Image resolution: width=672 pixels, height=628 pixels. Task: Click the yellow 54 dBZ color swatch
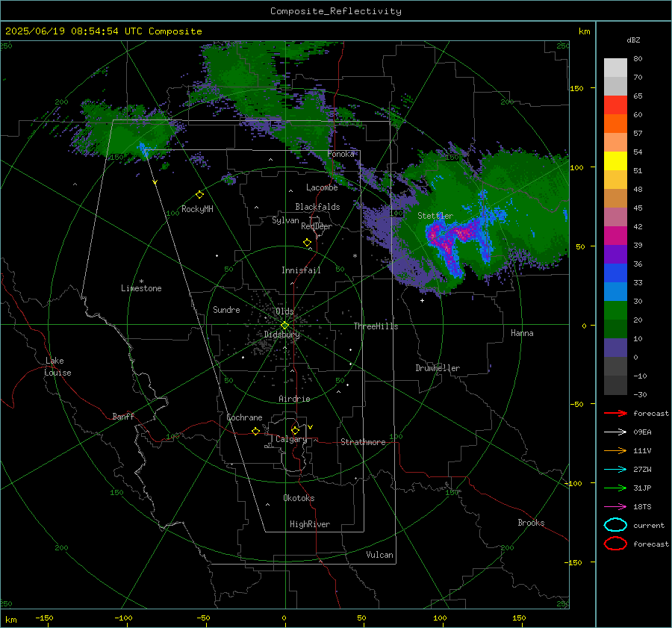615,161
